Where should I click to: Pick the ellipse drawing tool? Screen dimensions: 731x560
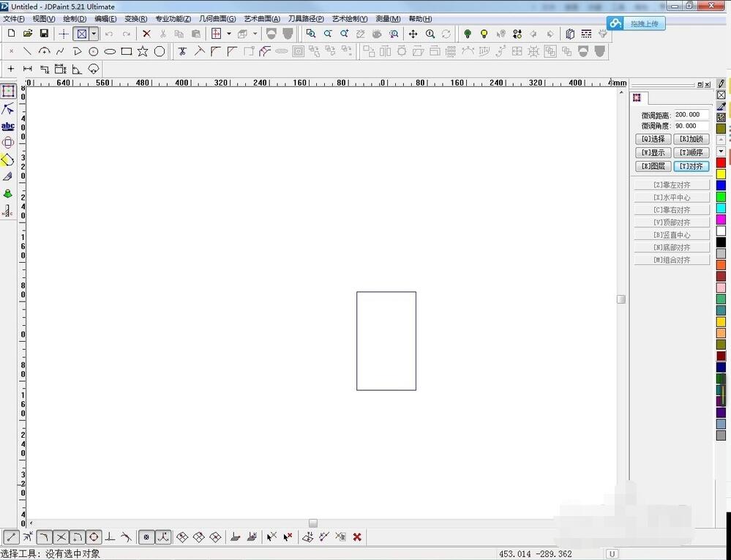110,51
